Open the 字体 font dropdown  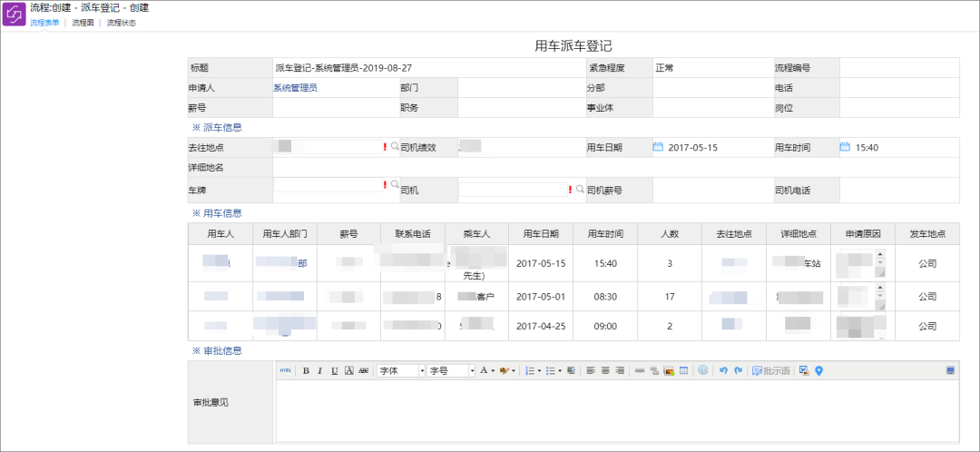point(401,370)
